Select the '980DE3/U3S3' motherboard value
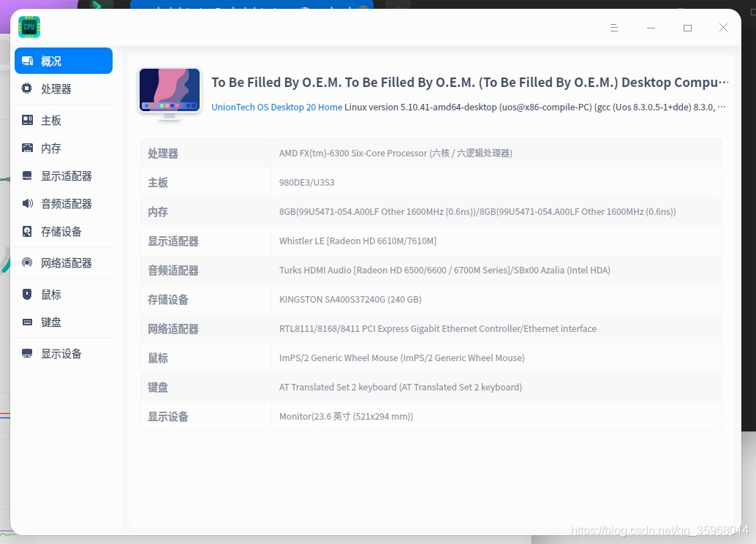 tap(306, 182)
